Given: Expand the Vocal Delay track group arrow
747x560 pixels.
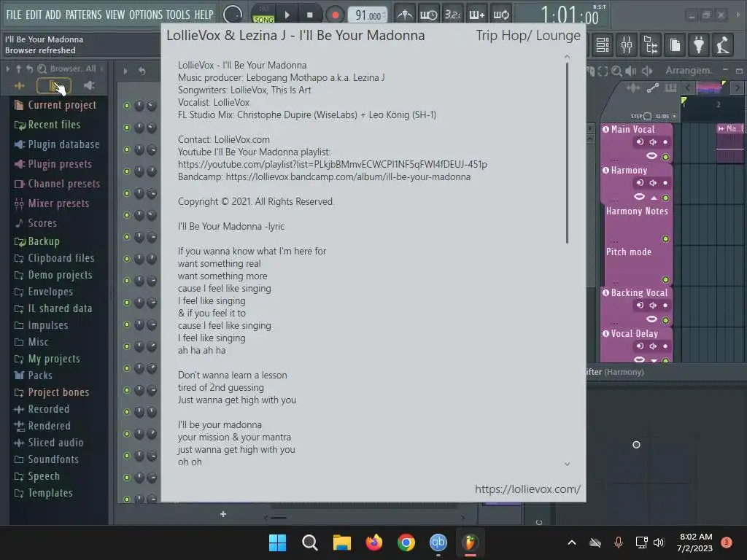Looking at the screenshot, I should coord(654,360).
